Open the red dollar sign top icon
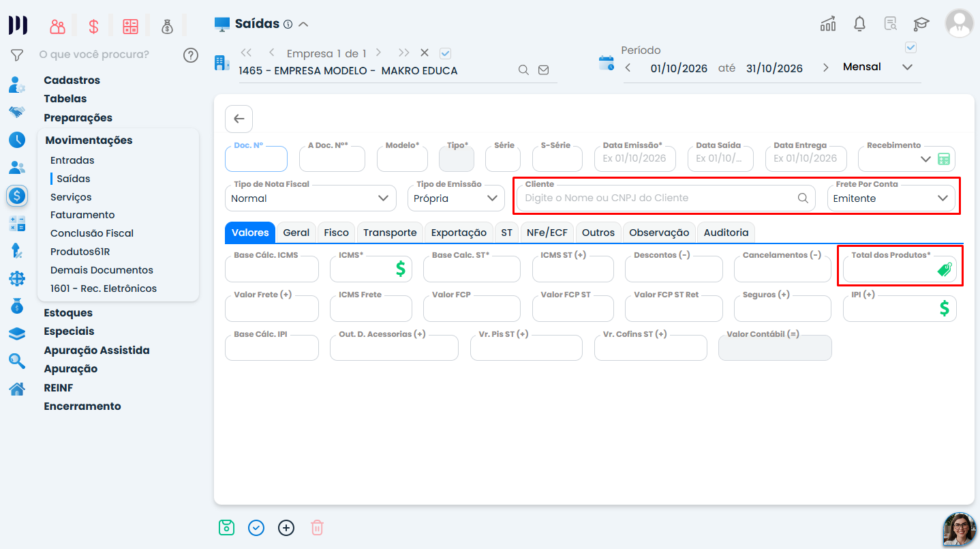Image resolution: width=980 pixels, height=549 pixels. [x=94, y=27]
